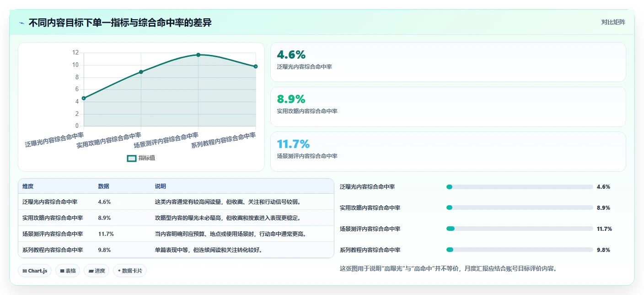
Task: Click the 对比矩阵 label
Action: coord(613,22)
